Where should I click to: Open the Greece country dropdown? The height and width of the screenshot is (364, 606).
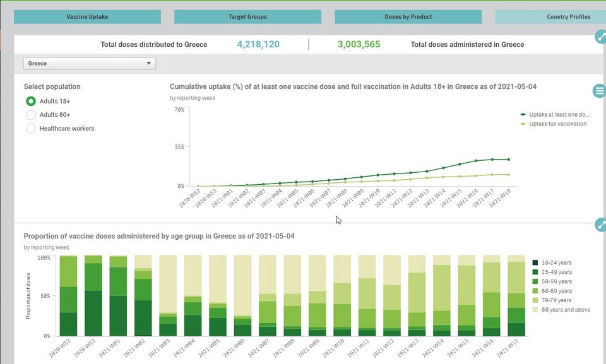[x=90, y=64]
